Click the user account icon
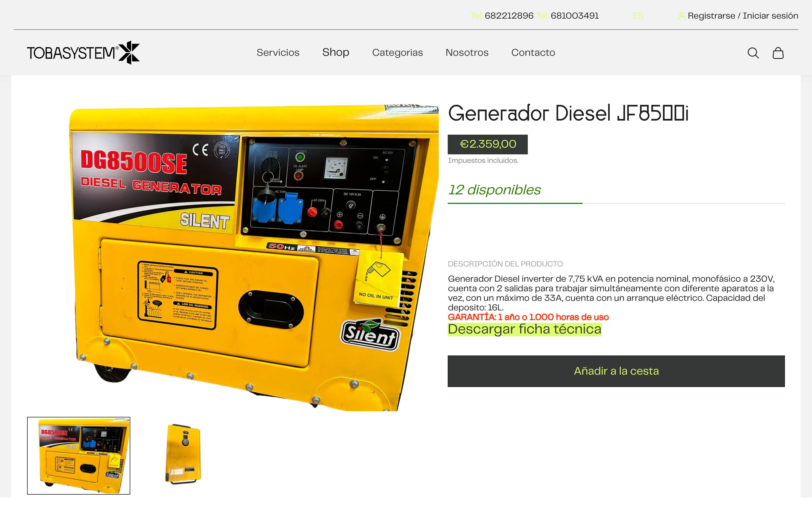Viewport: 812px width, 507px height. point(681,16)
